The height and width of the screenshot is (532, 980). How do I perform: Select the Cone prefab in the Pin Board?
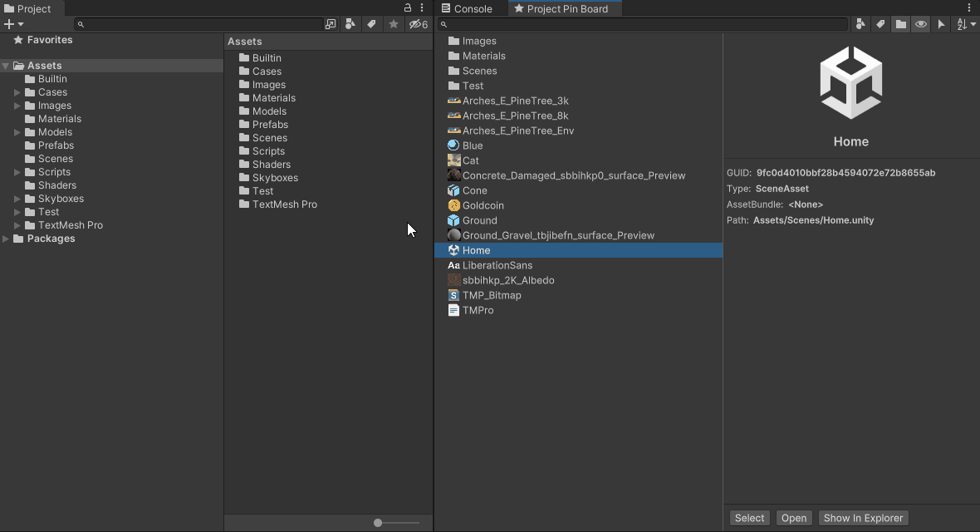[x=578, y=191]
